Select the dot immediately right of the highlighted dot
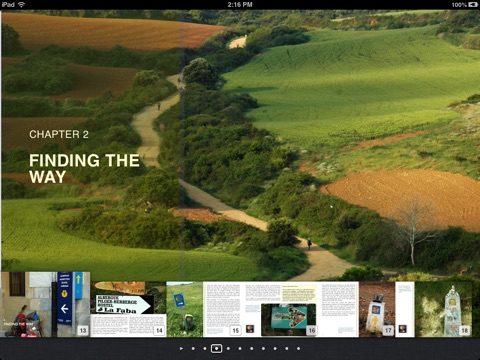Viewport: 480px width, 360px height. pyautogui.click(x=228, y=348)
